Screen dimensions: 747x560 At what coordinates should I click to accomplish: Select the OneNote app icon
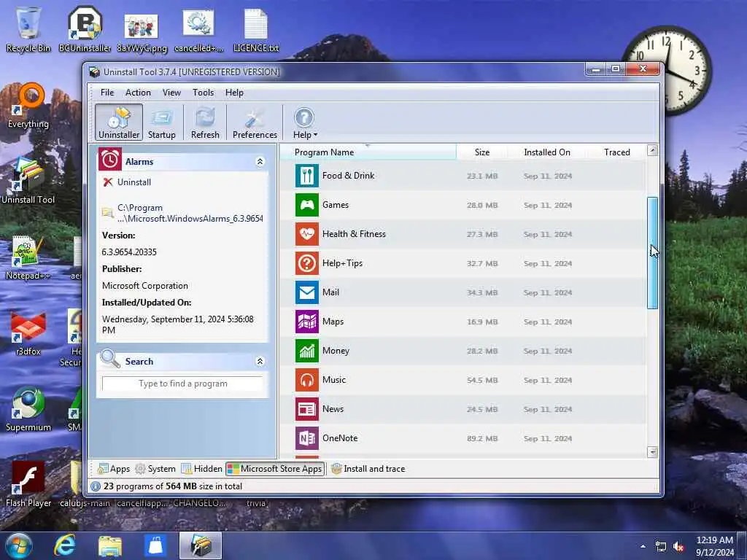[x=307, y=438]
